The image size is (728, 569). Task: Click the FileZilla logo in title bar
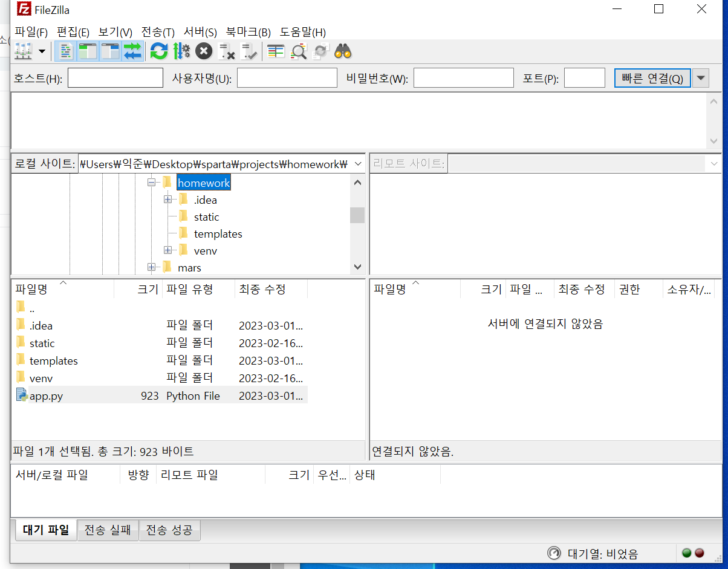click(x=24, y=9)
